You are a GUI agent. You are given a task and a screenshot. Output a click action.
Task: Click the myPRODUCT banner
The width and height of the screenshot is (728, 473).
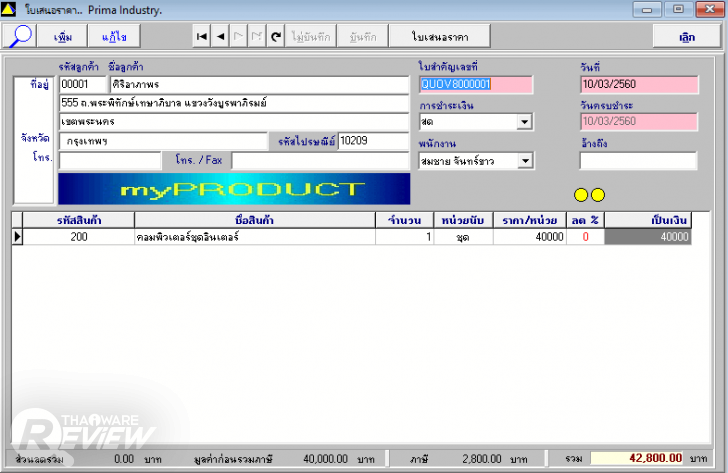coord(234,189)
